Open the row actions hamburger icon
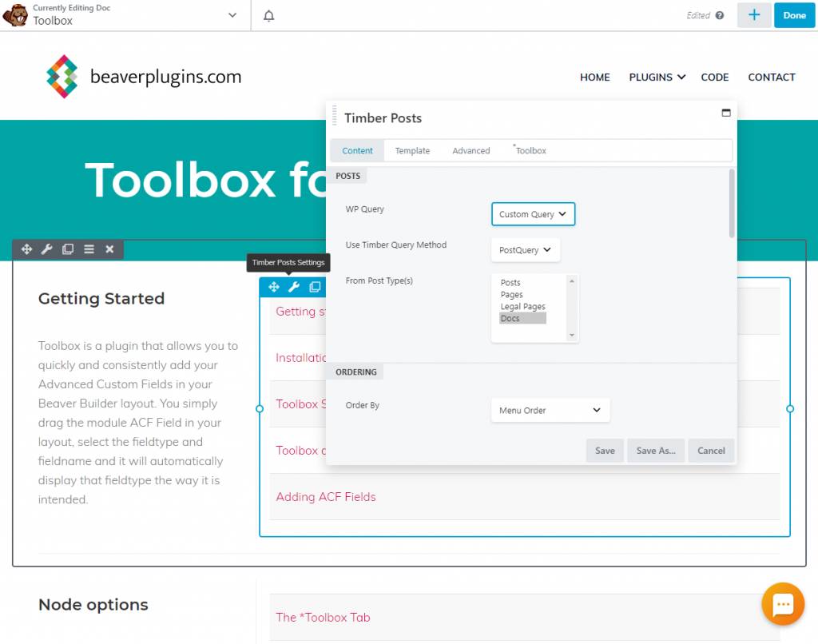The height and width of the screenshot is (644, 818). [89, 248]
